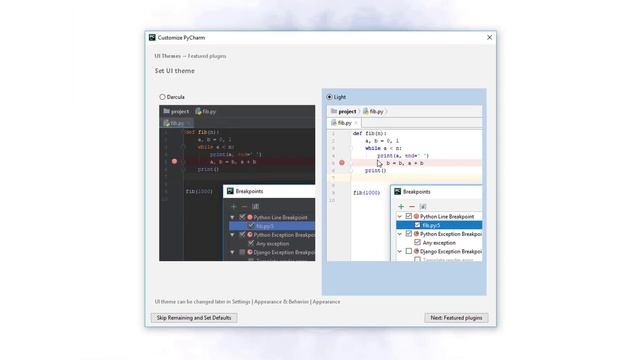Viewport: 640px width, 360px height.
Task: Close the Customize PyCharm dialog
Action: 489,38
